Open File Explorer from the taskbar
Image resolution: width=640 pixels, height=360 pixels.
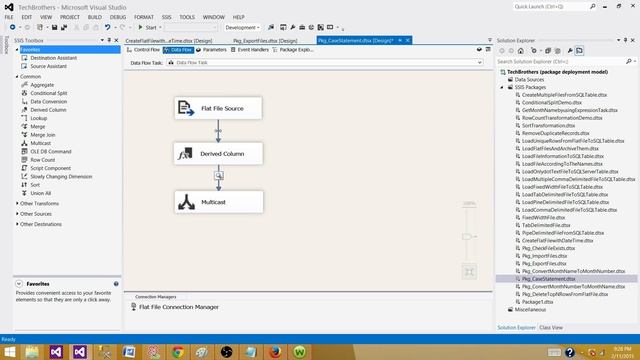[32, 352]
